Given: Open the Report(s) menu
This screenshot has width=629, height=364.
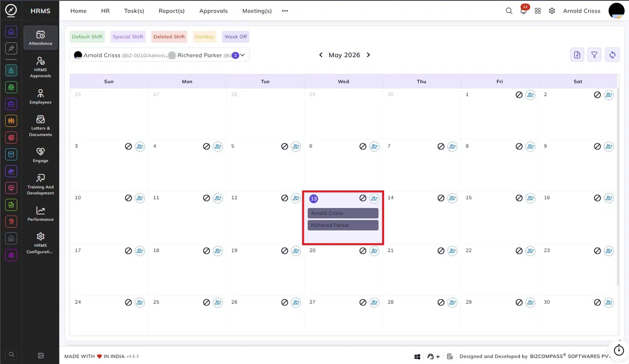Looking at the screenshot, I should coord(172,11).
